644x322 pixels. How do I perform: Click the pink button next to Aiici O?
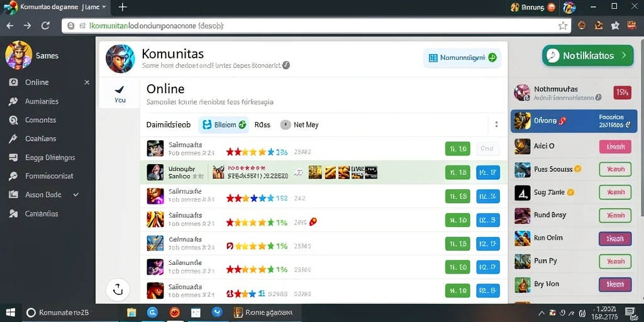pyautogui.click(x=615, y=146)
